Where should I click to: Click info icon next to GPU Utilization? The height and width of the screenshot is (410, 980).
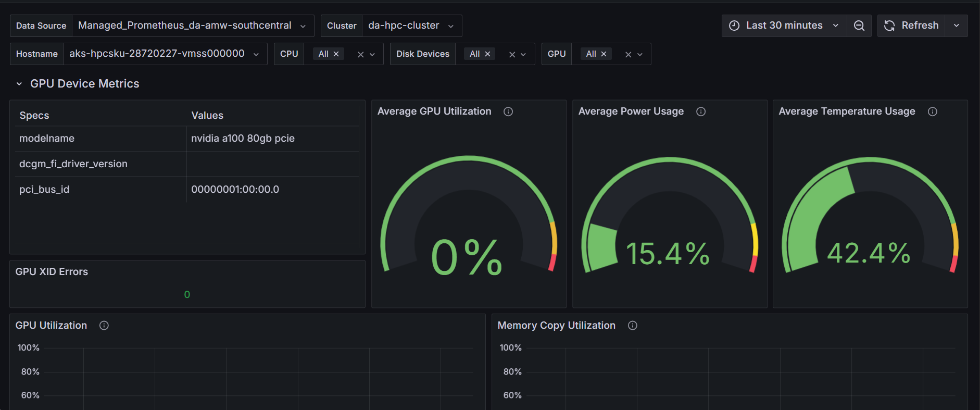[x=104, y=326]
